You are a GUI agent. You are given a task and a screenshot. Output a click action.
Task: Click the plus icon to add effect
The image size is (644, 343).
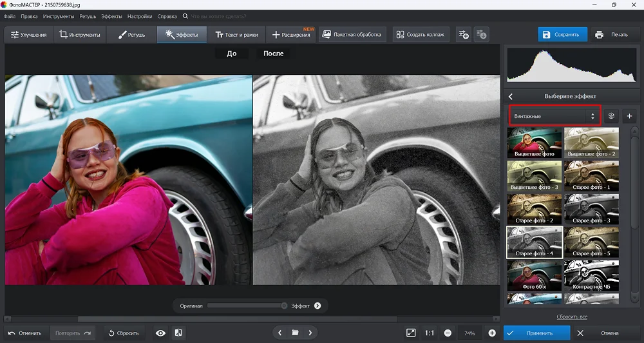[629, 116]
